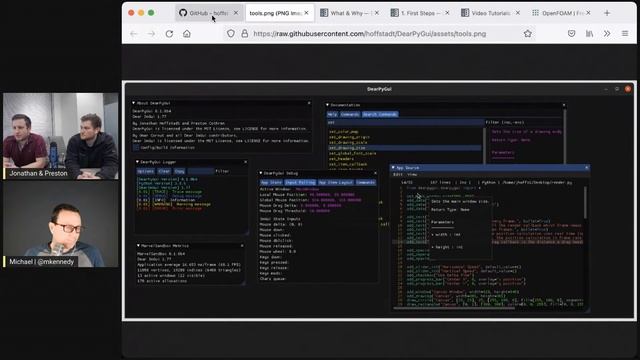Click the App Source horizontal scrollbar
The width and height of the screenshot is (640, 360).
pos(454,309)
